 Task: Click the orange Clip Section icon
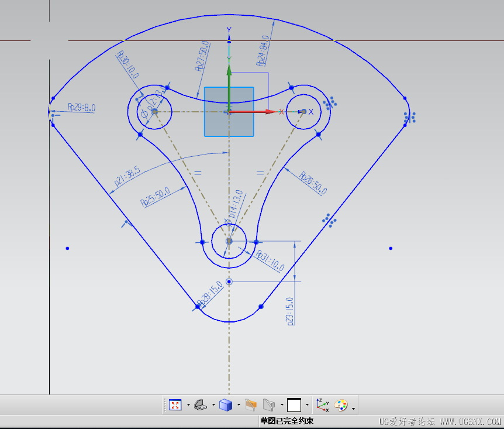tap(251, 405)
